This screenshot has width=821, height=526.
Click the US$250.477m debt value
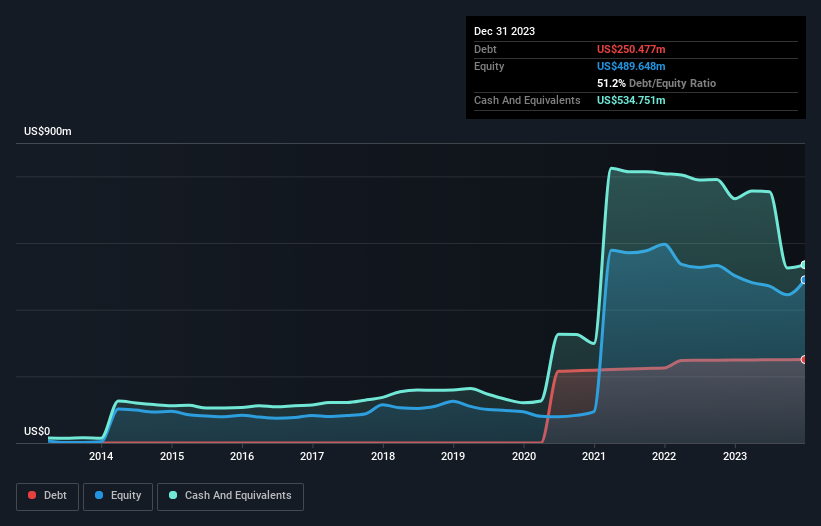click(631, 49)
